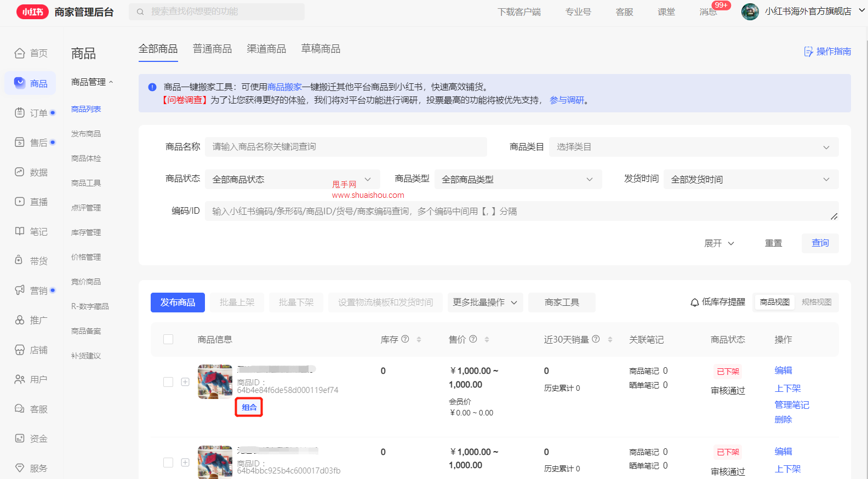The image size is (868, 479).
Task: Click the blue 发布商品 button
Action: coord(178,303)
